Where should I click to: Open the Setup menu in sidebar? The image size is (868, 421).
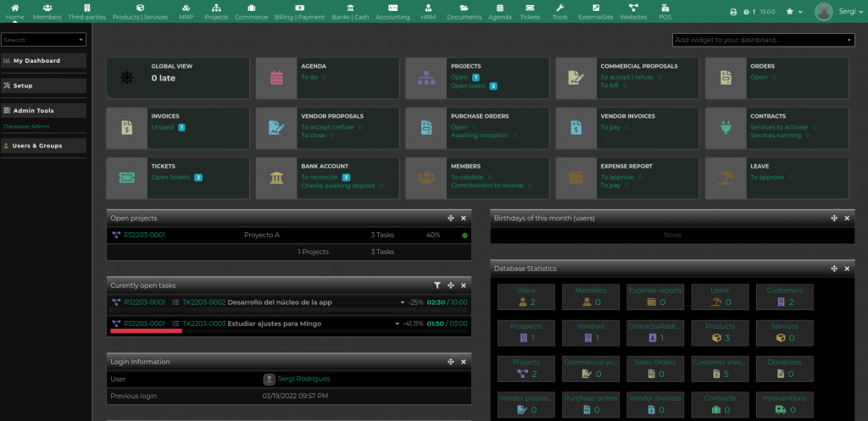44,86
